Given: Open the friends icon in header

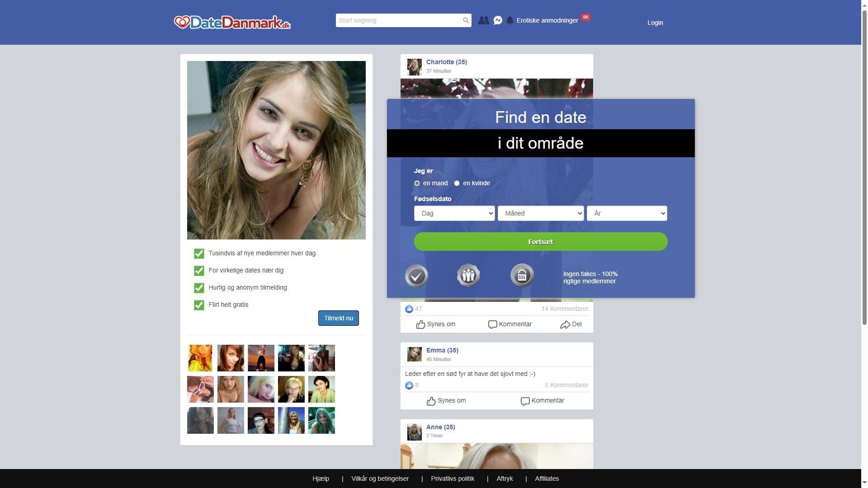Looking at the screenshot, I should pyautogui.click(x=484, y=20).
